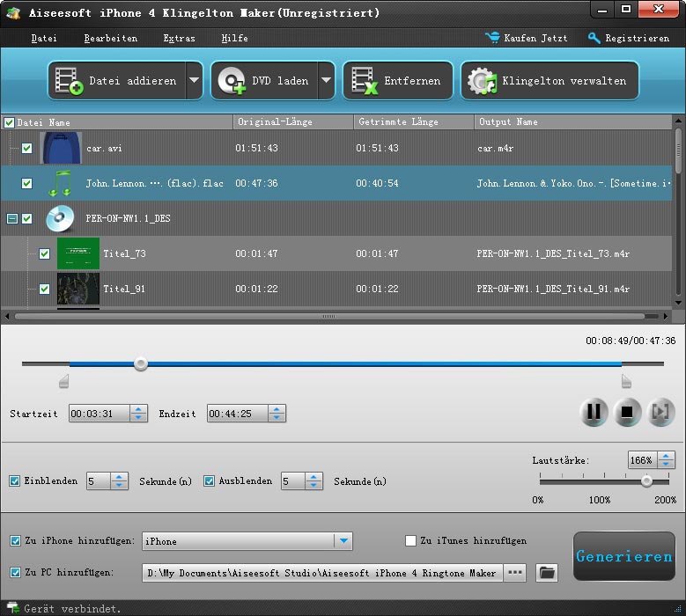Select the Titel_73 row name
686x616 pixels.
[x=124, y=253]
